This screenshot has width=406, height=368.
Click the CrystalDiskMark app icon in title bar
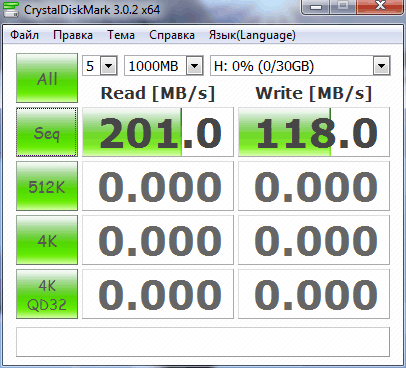(x=11, y=9)
